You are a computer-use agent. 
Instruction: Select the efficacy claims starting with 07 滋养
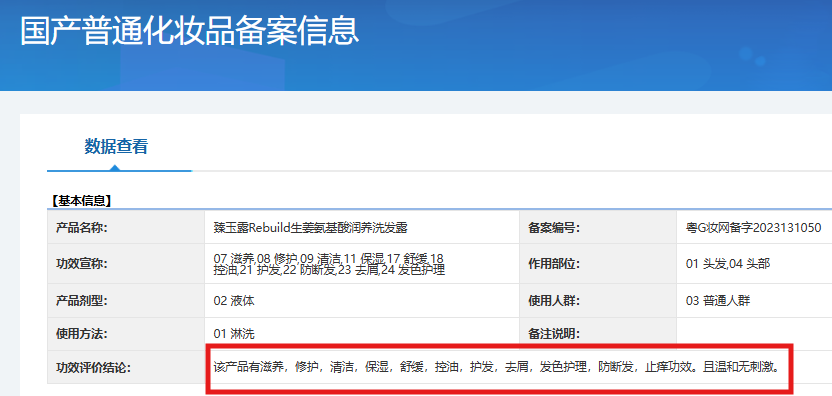(x=329, y=264)
